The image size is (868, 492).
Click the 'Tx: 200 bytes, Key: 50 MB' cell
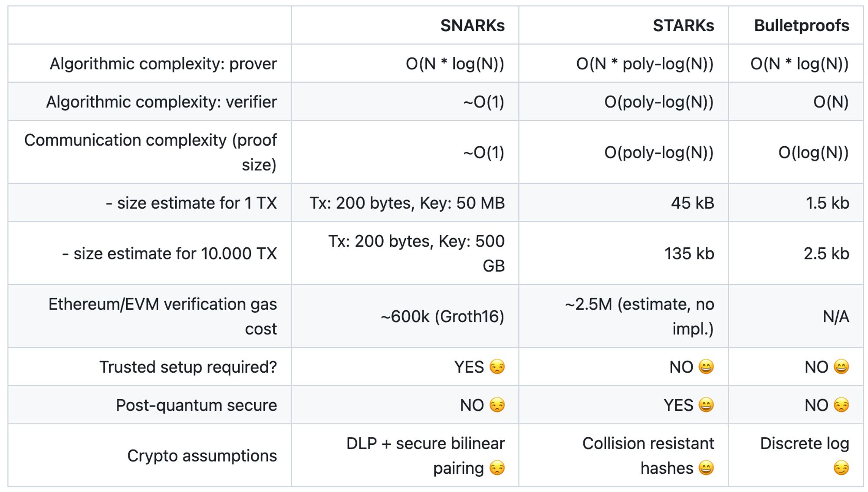pos(407,203)
